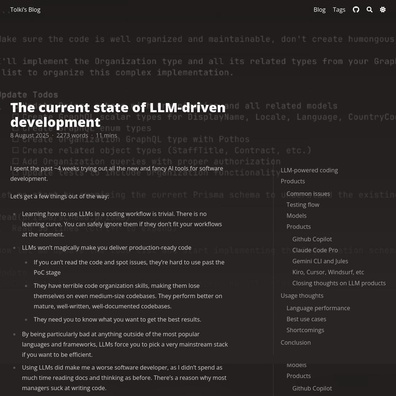Go to Tolki's Blog home link
The image size is (396, 396).
click(x=25, y=10)
